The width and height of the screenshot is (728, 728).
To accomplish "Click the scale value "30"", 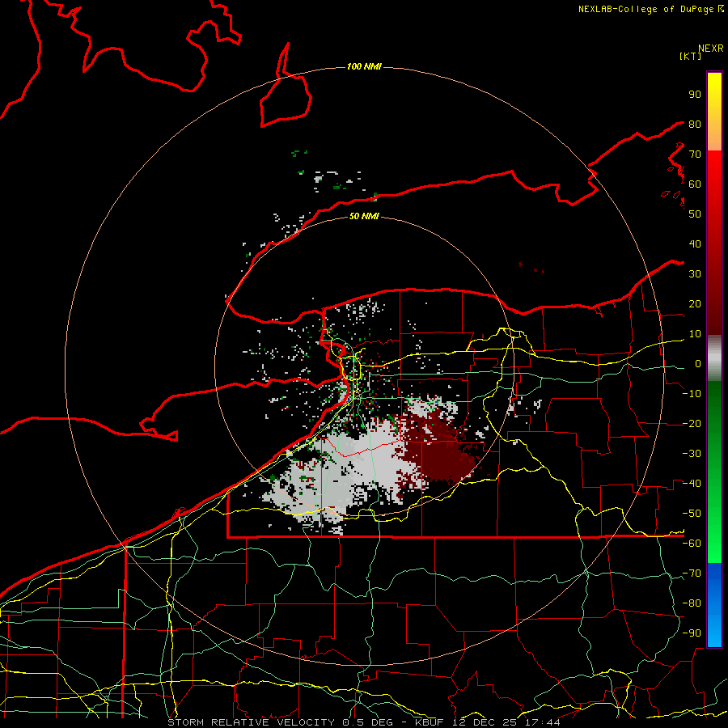I will pos(695,274).
